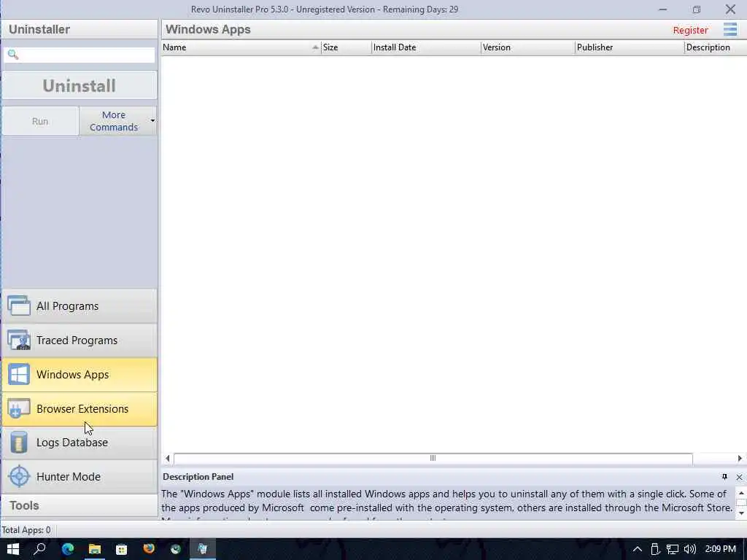Click the search field in Uninstaller panel
Image resolution: width=747 pixels, height=560 pixels.
click(79, 55)
